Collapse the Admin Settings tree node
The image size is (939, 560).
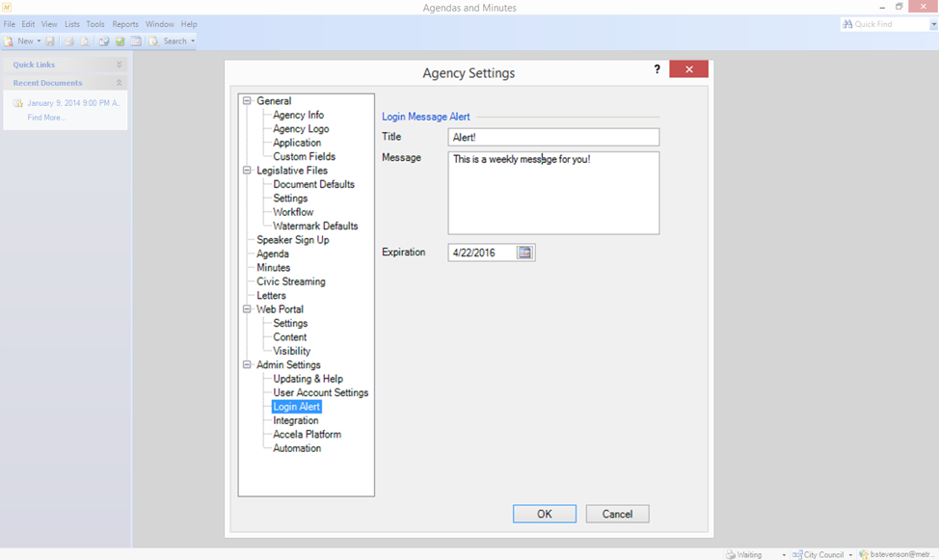click(x=247, y=364)
